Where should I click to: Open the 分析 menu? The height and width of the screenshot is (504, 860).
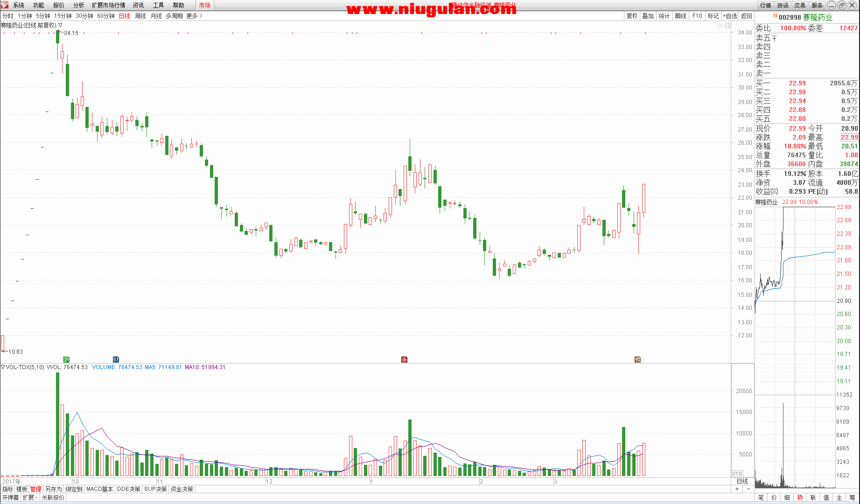click(x=79, y=5)
